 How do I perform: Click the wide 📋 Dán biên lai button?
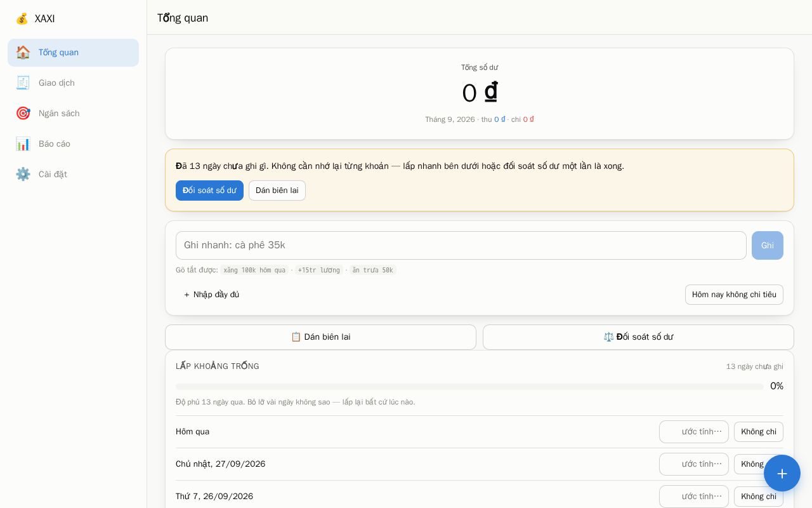(320, 337)
